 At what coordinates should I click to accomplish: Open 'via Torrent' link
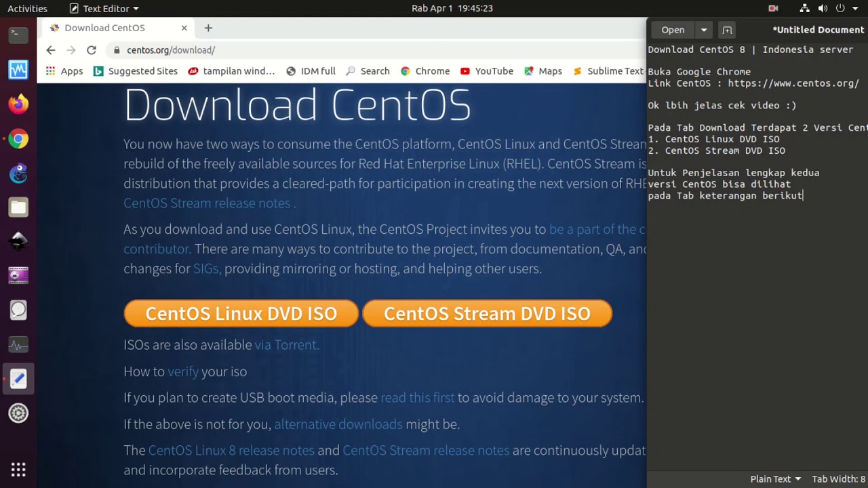[x=285, y=345]
